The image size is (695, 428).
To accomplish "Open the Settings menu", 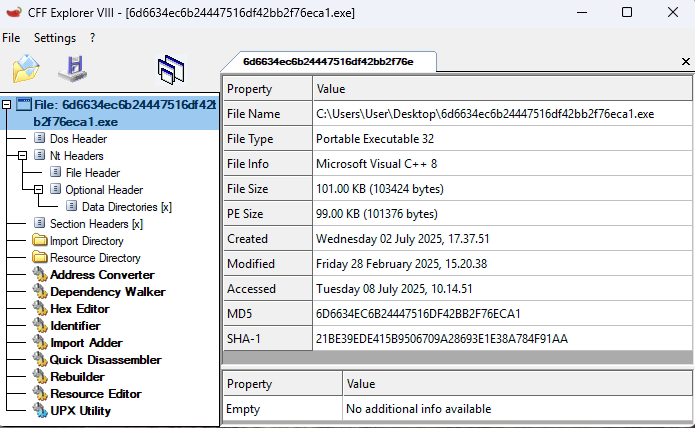I will coord(55,38).
